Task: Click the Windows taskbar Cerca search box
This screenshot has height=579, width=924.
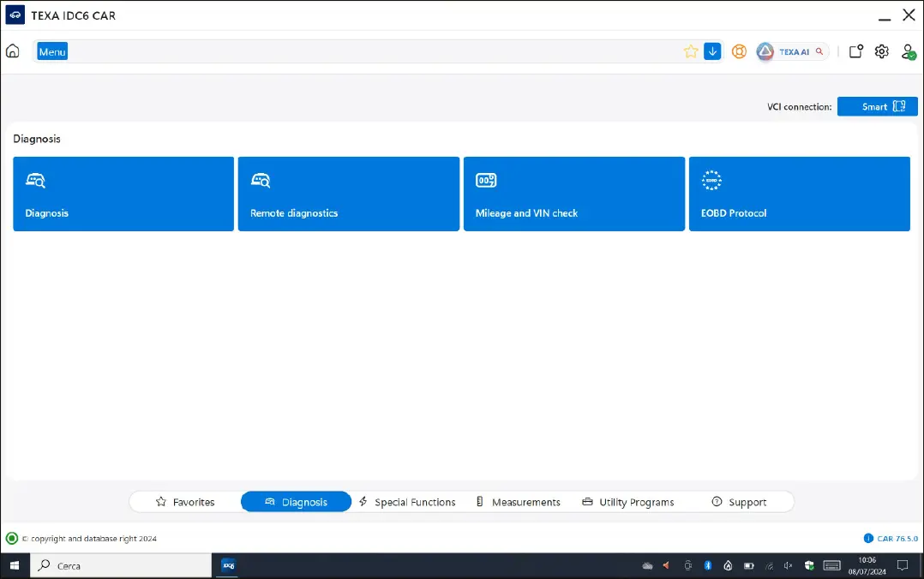Action: pos(122,565)
